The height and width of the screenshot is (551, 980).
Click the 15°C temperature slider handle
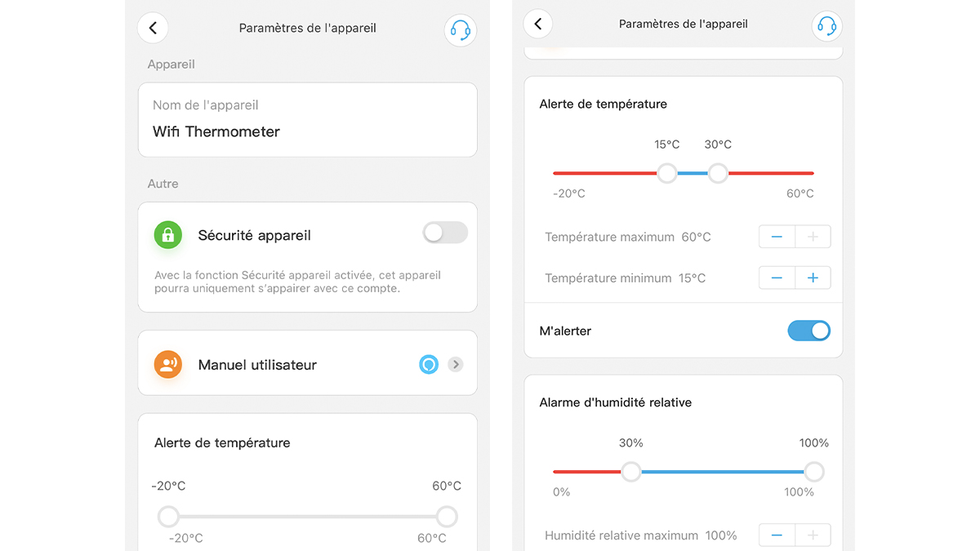(667, 173)
